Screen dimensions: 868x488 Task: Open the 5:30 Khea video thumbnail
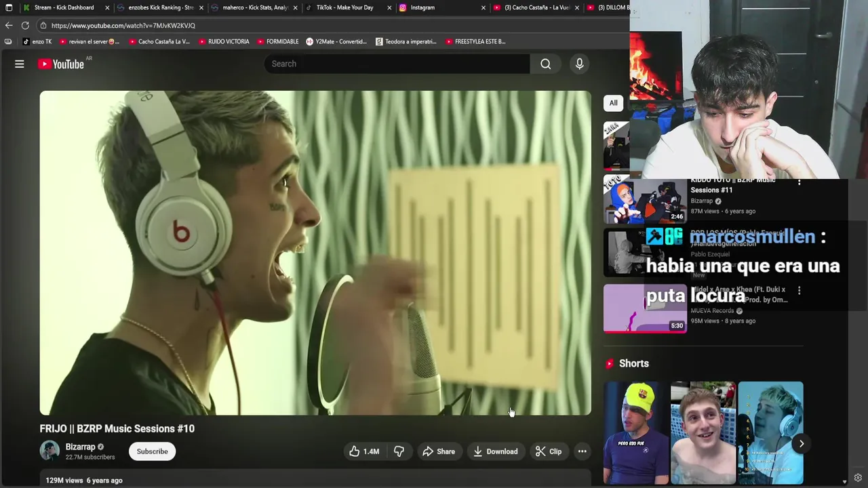pos(645,308)
